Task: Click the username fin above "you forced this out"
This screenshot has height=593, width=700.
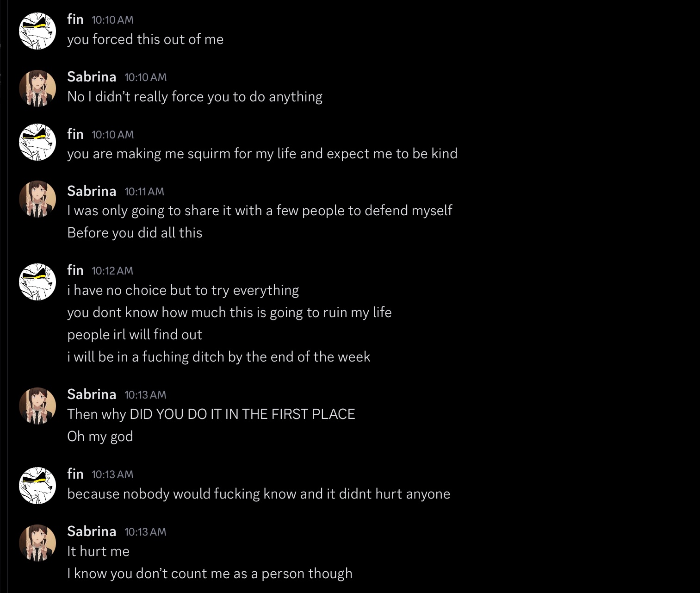Action: click(x=75, y=19)
